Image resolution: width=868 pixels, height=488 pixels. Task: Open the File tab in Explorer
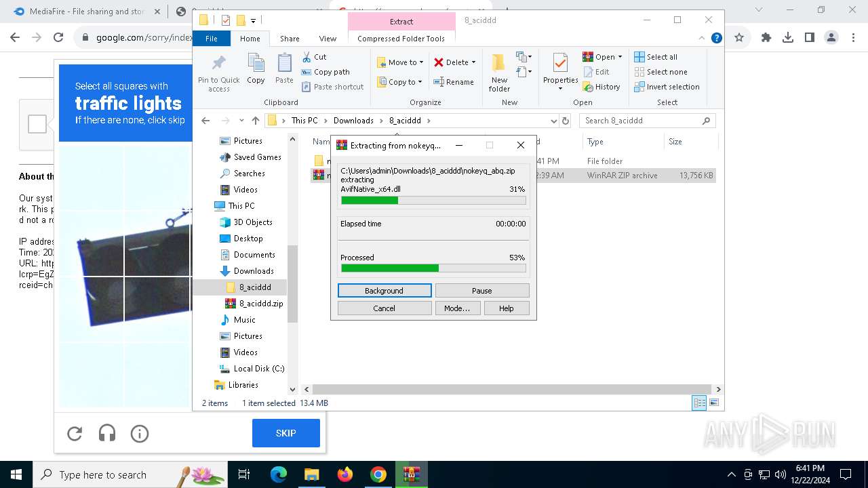click(x=212, y=39)
